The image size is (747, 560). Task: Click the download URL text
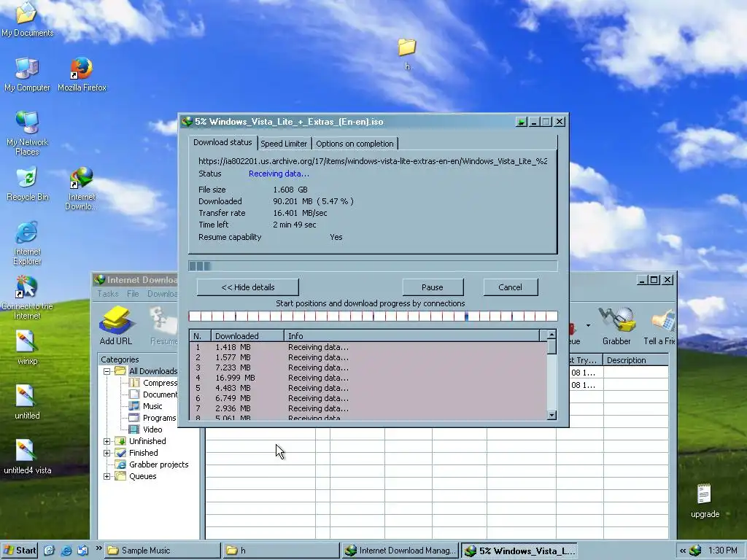tap(373, 161)
